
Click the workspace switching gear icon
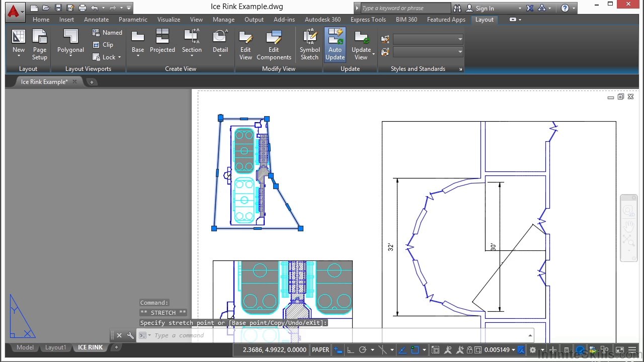[533, 350]
